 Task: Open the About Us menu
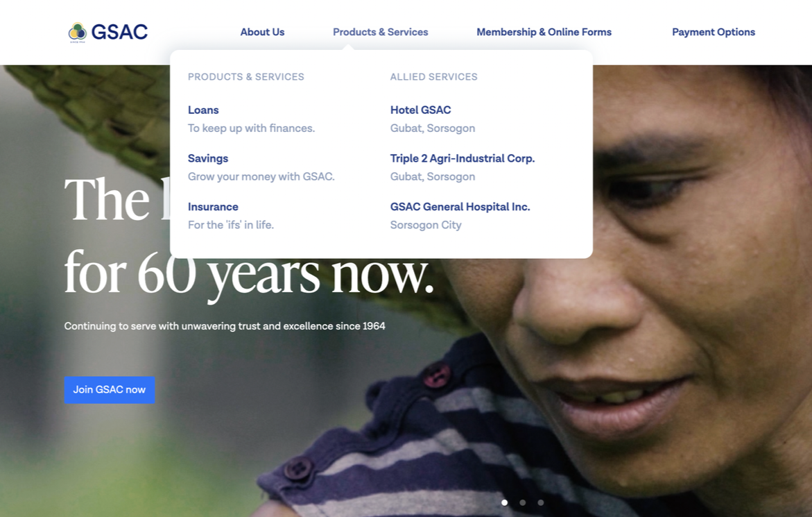tap(262, 32)
